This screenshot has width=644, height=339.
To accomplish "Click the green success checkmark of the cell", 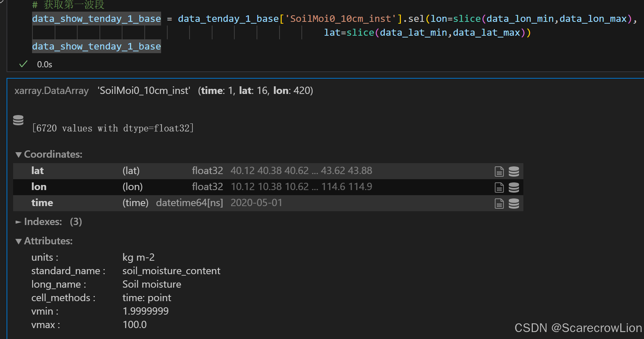I will (23, 64).
